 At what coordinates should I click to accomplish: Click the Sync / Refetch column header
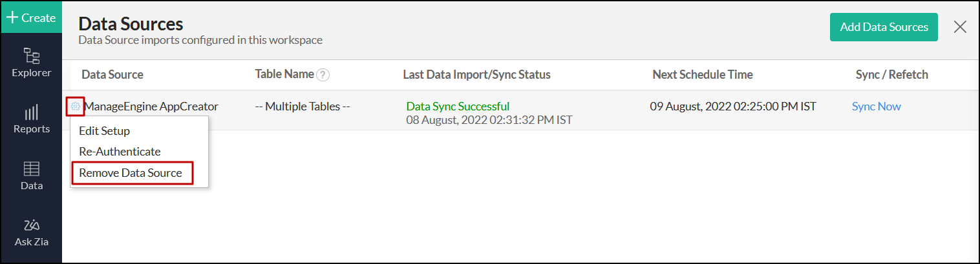(891, 75)
